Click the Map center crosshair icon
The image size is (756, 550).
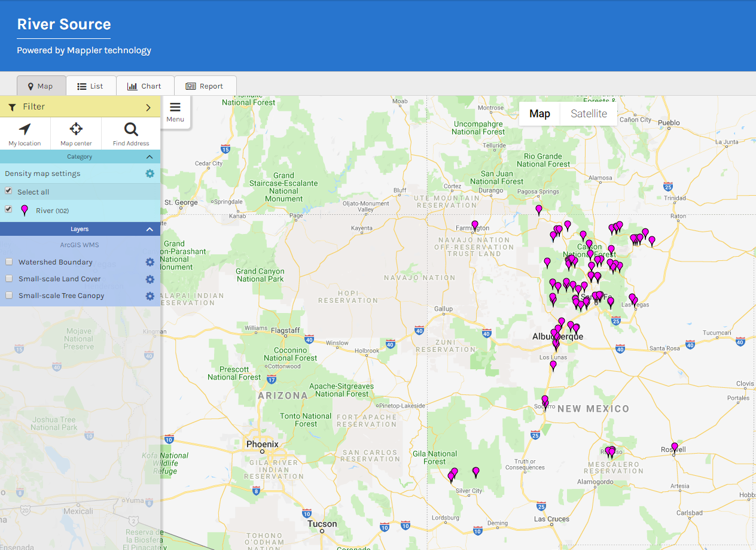(76, 129)
